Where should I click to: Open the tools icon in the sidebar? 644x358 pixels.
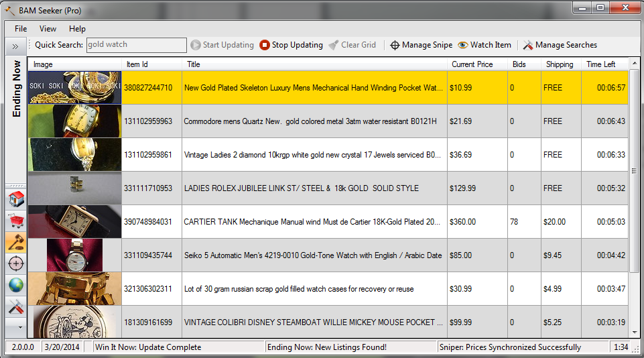[x=15, y=306]
